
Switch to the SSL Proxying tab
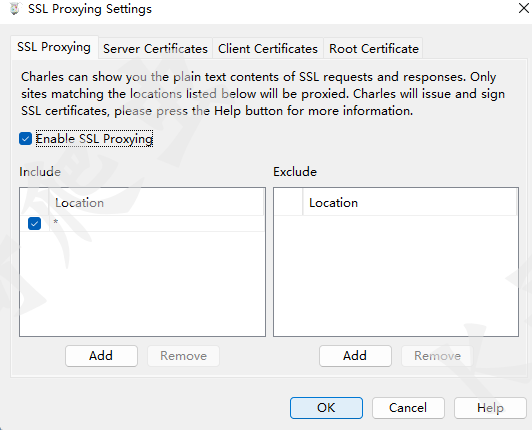[x=54, y=47]
